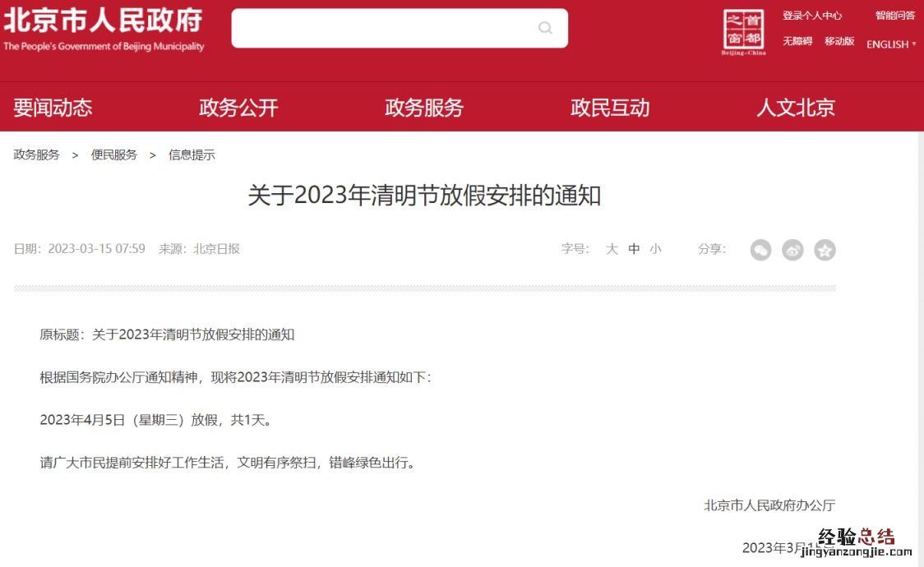Click the signature 北京市人民政府办公厅
This screenshot has width=924, height=567.
pos(769,505)
